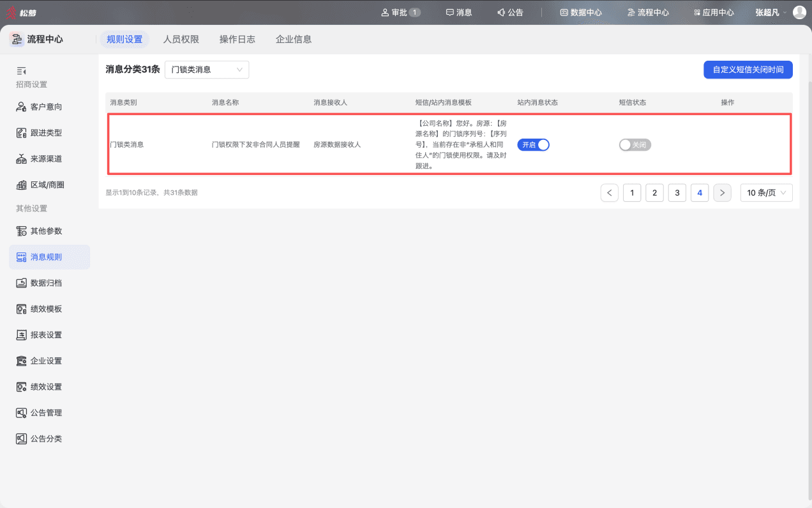
Task: Click the 报表设置 sidebar icon
Action: [21, 335]
